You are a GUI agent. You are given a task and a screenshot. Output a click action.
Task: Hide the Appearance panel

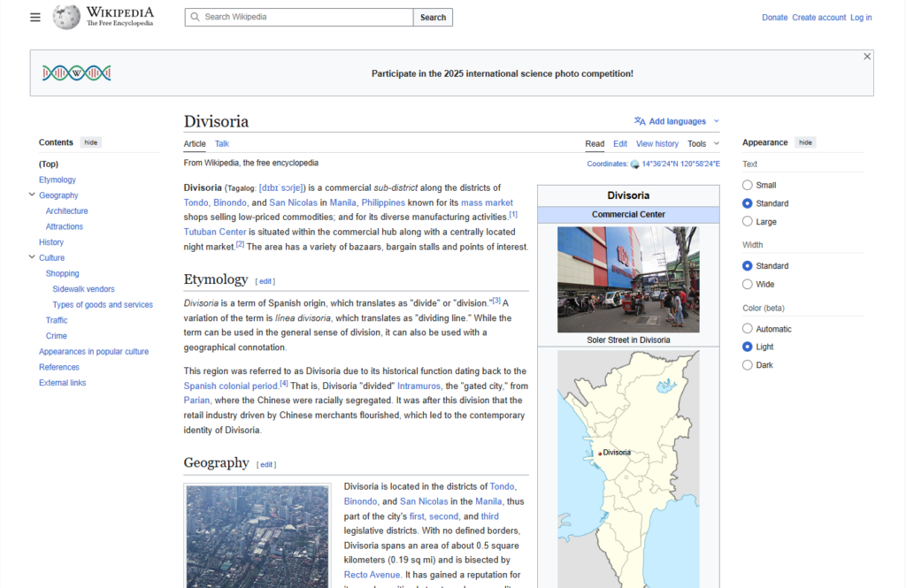[x=804, y=142]
